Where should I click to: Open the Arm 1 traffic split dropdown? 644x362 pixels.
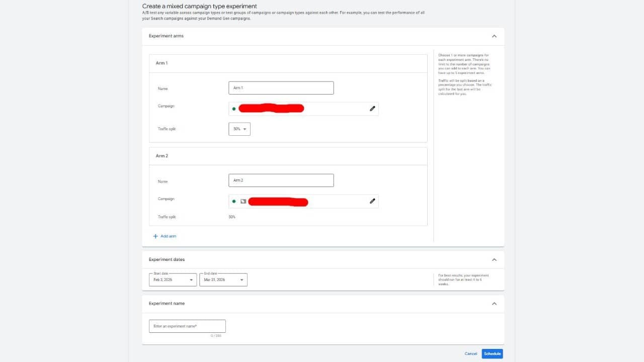point(239,129)
